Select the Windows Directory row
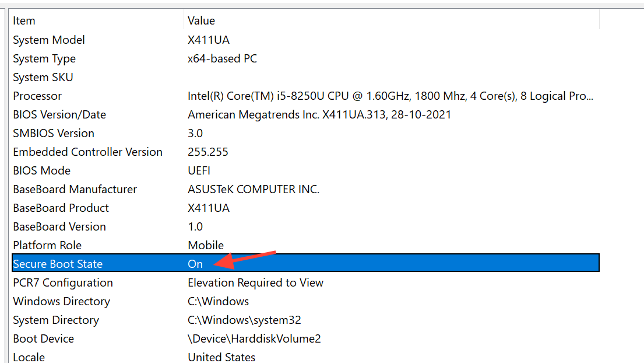The width and height of the screenshot is (644, 363). 61,301
